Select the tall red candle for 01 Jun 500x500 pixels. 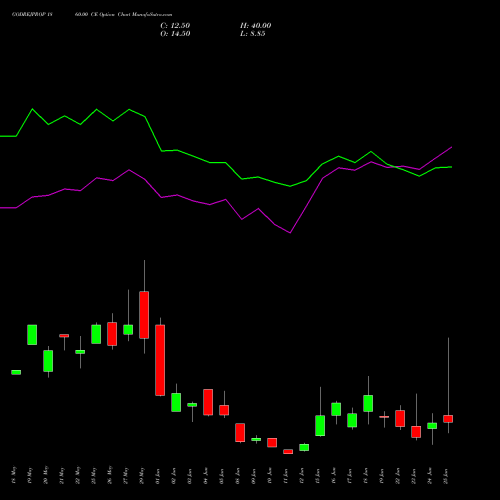(160, 360)
